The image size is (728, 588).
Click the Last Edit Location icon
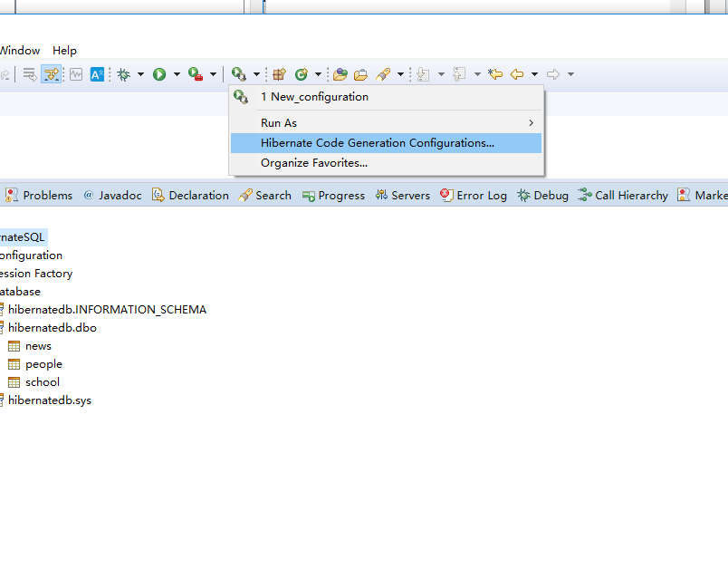pos(495,74)
